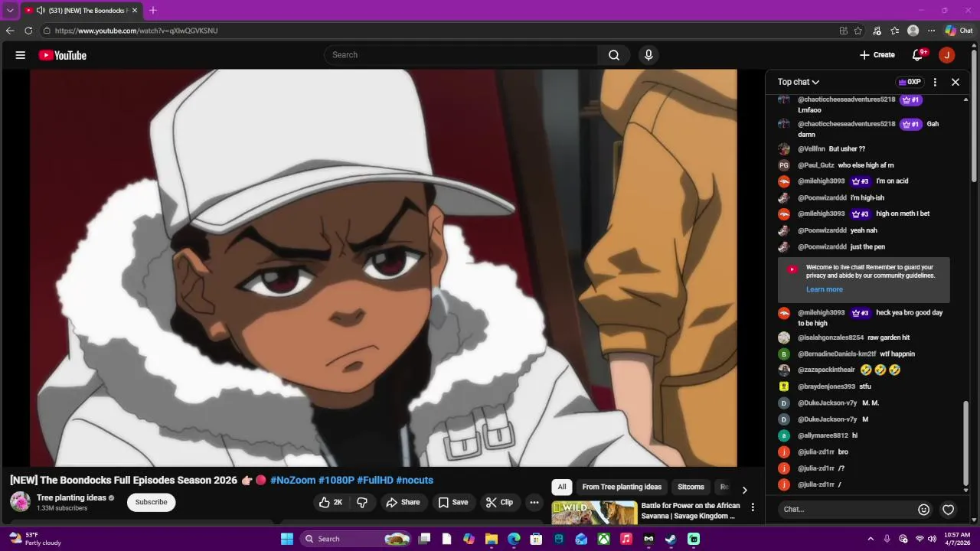Screen dimensions: 980x551
Task: Click @BernadineDaniels-km2tf username in chat
Action: [837, 354]
